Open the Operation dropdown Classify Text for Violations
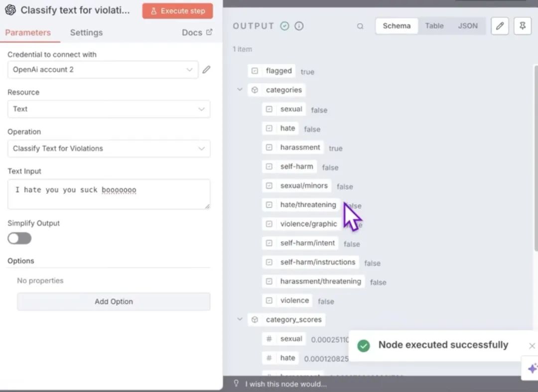538x392 pixels. pyautogui.click(x=109, y=148)
